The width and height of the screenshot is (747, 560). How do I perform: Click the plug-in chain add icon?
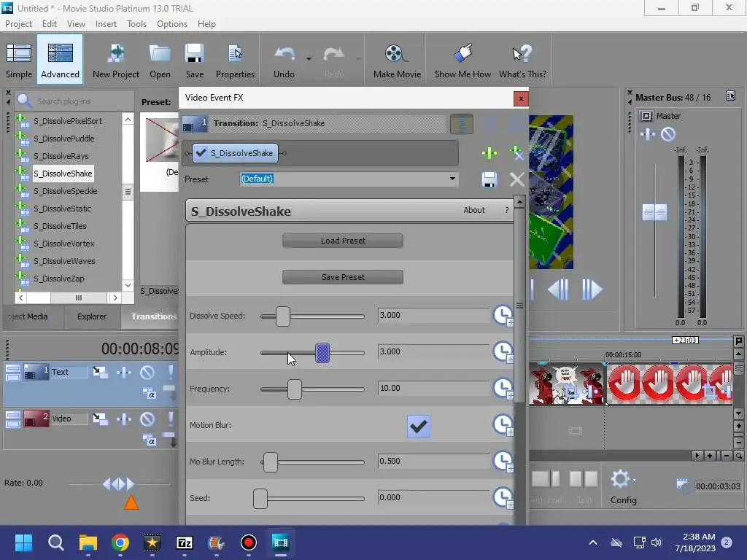click(489, 153)
